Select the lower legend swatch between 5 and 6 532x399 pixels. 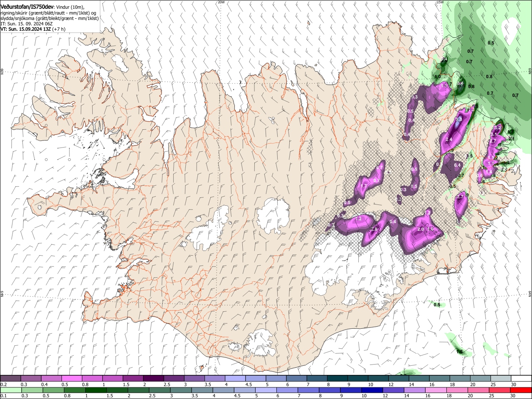click(266, 390)
